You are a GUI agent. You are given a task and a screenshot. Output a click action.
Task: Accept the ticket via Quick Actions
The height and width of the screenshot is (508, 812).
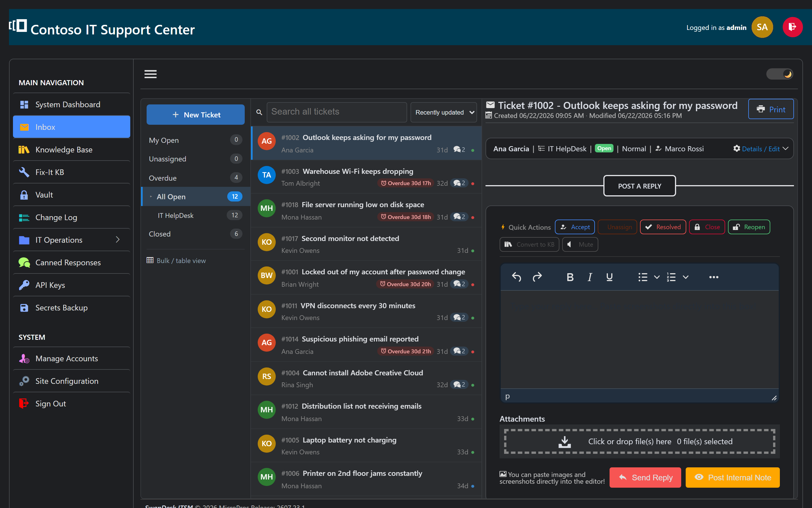[575, 227]
